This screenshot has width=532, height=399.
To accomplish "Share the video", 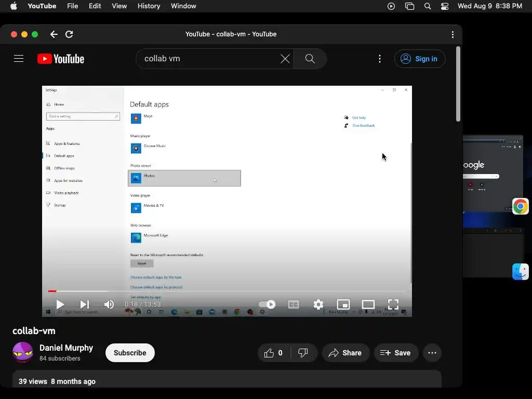I will coord(345,353).
